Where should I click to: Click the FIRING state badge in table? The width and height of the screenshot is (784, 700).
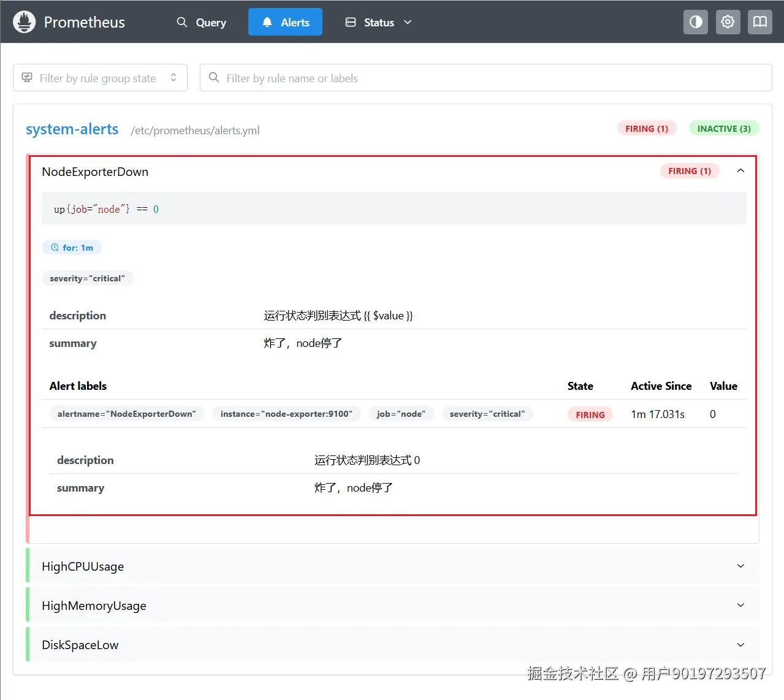point(590,414)
